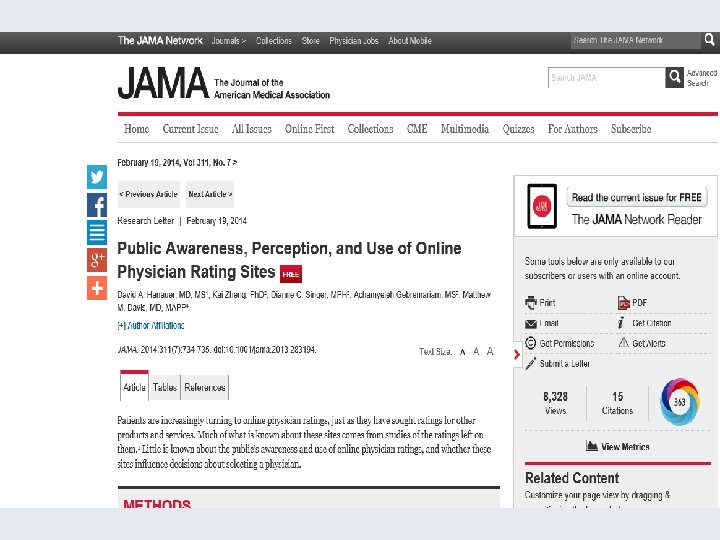Click the Search JAMA magnifier button

click(675, 77)
